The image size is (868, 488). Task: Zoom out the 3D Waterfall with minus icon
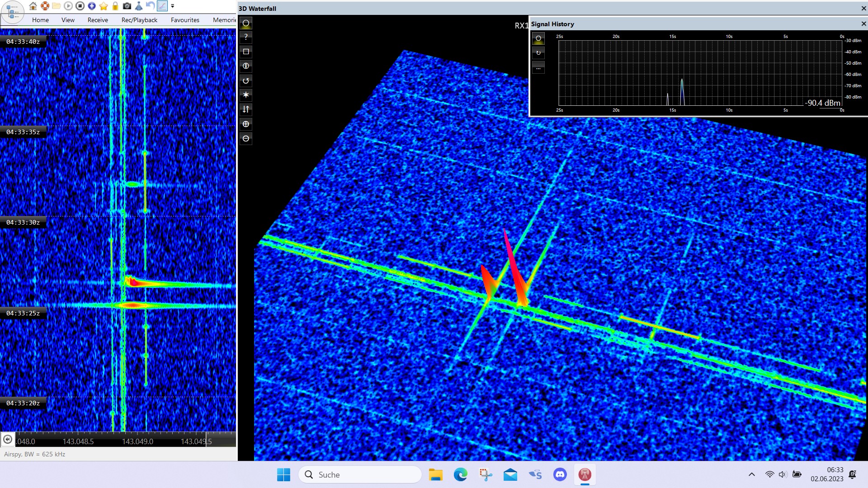tap(246, 139)
